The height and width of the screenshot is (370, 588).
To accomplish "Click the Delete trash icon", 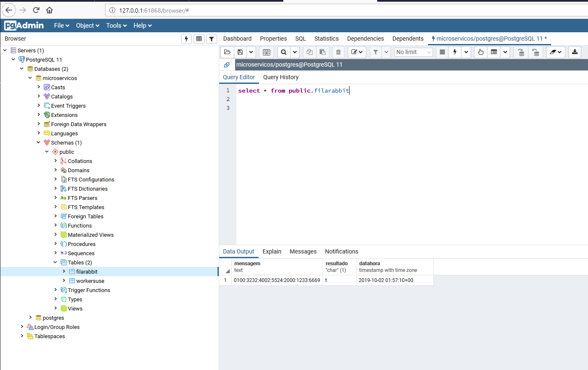I will coord(338,52).
